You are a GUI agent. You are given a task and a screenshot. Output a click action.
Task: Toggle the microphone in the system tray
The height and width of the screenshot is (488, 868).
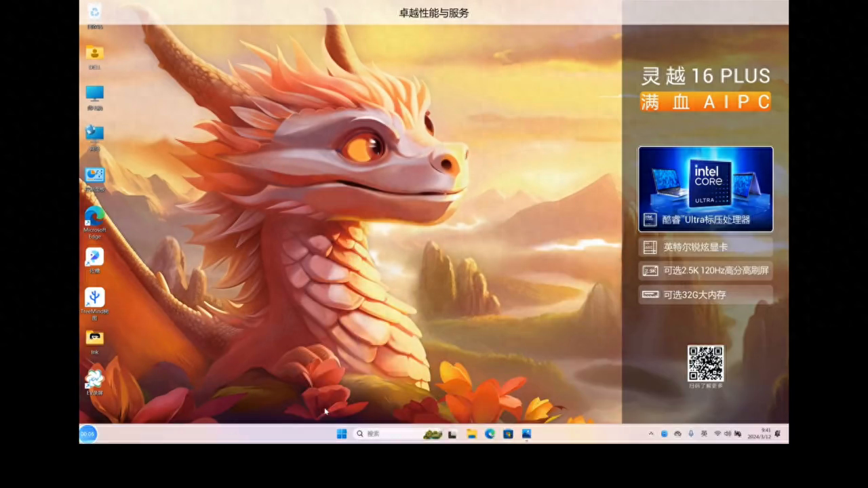coord(690,434)
